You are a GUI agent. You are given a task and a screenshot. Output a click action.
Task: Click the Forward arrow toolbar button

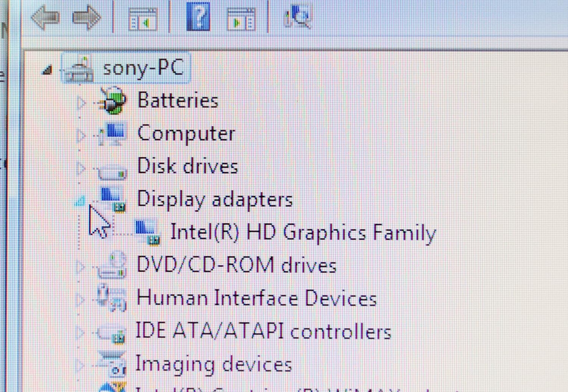87,17
